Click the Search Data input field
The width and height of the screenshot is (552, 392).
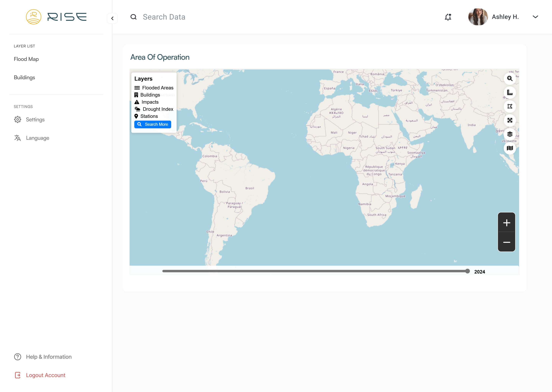tap(164, 17)
